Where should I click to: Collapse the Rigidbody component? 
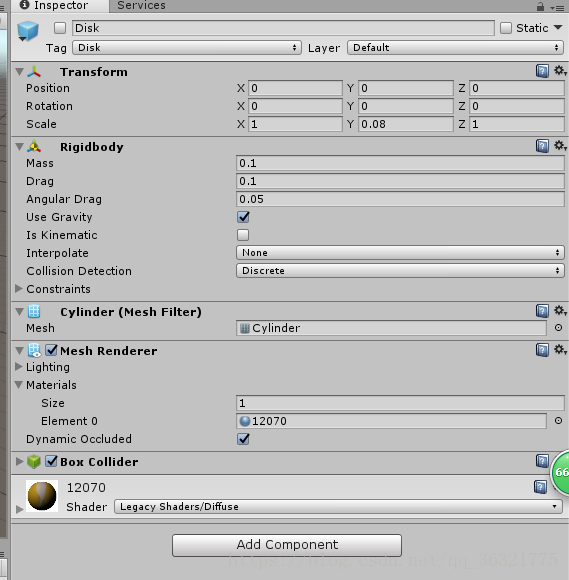(x=19, y=147)
